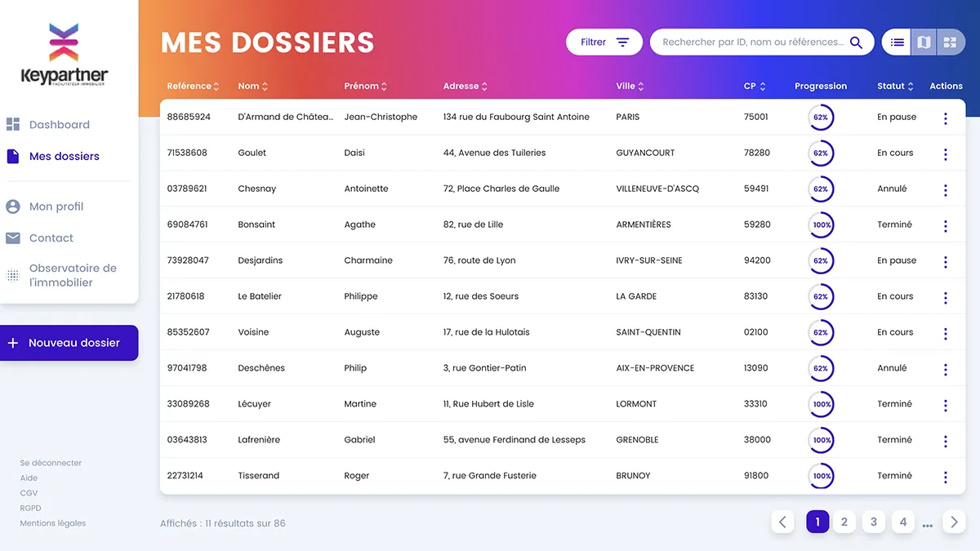Viewport: 980px width, 551px height.
Task: Click the Observatoire de l'immobilier icon
Action: (x=13, y=276)
